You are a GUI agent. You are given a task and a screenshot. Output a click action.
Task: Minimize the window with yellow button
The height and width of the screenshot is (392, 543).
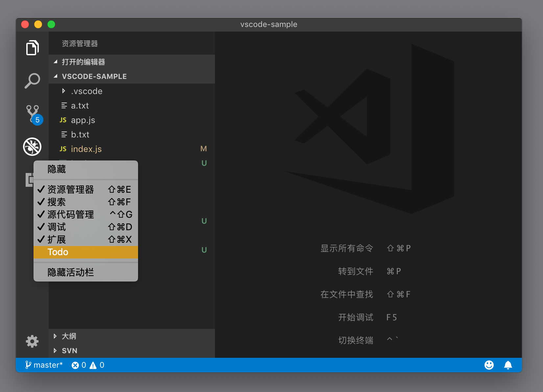click(x=38, y=24)
